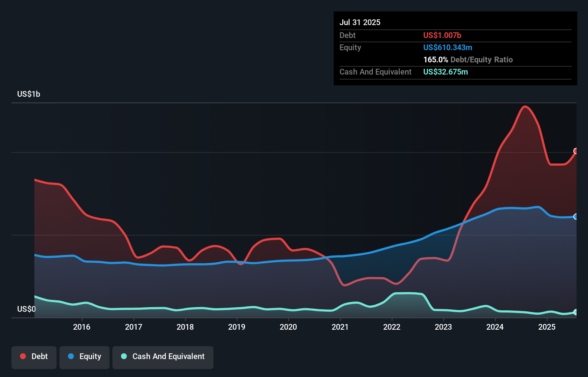Click the green US$32.675m cash value

(445, 72)
